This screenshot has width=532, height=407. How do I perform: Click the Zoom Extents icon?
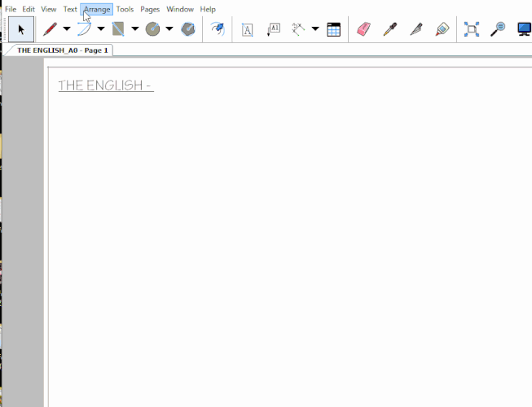coord(472,29)
